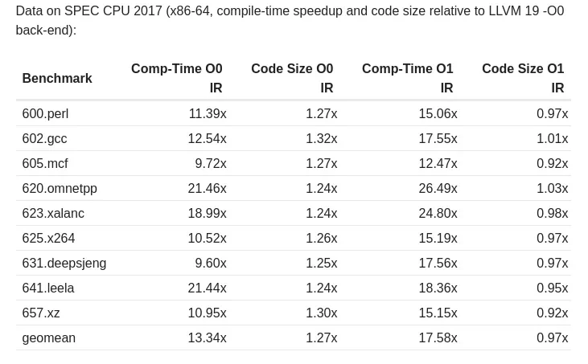
Task: Click the Code Size O0 IR header
Action: coord(292,78)
